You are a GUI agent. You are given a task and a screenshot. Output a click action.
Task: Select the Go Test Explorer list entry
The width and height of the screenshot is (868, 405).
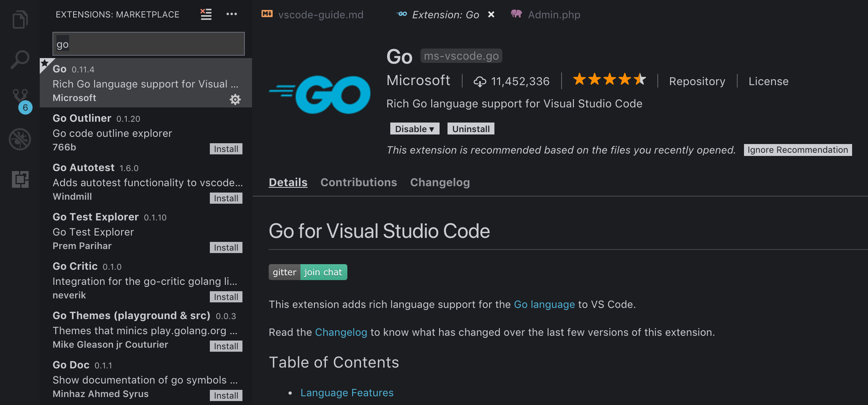146,231
